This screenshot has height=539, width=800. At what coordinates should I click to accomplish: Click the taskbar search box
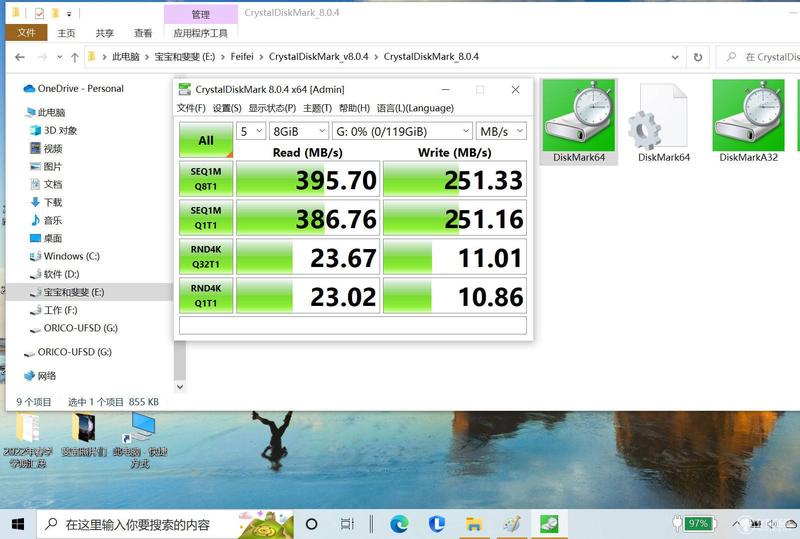click(165, 524)
